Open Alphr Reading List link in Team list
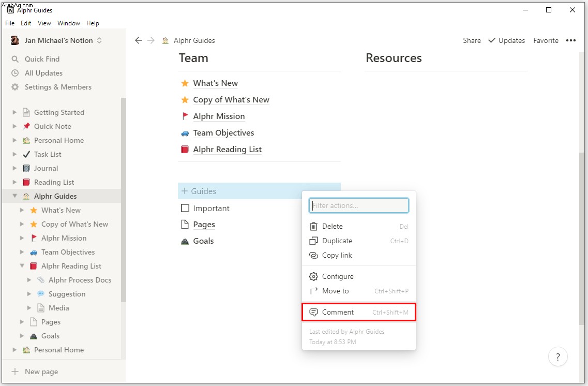 point(227,150)
